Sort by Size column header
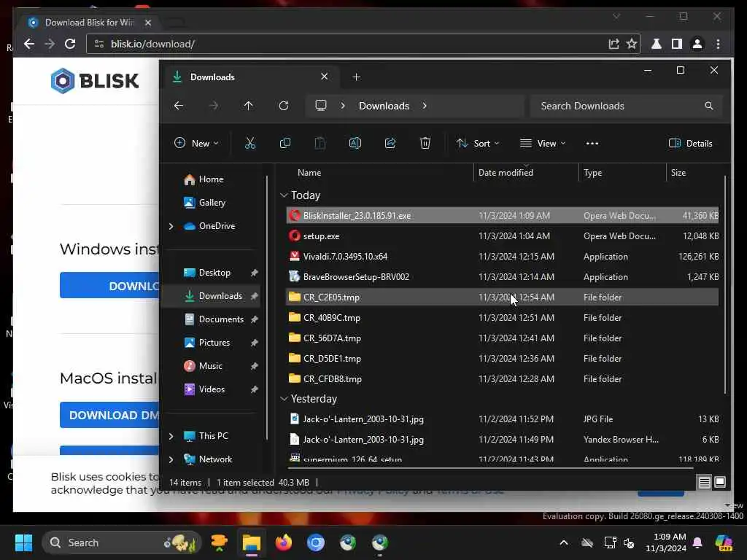The width and height of the screenshot is (747, 560). [678, 173]
